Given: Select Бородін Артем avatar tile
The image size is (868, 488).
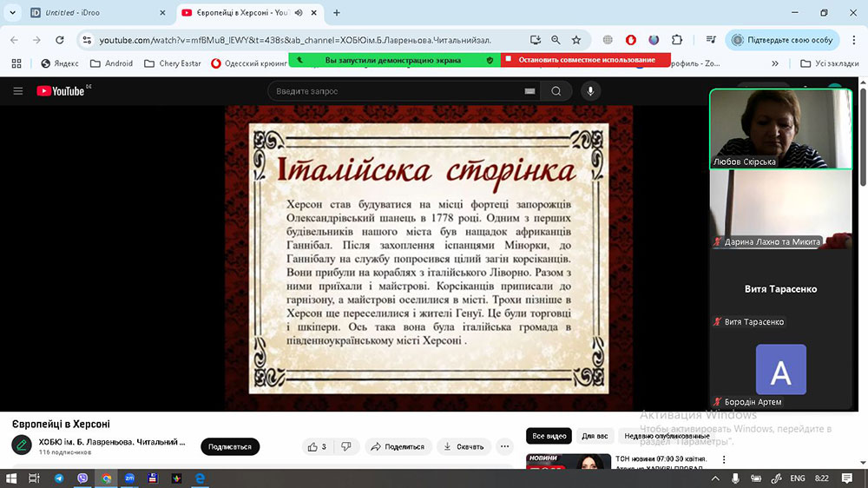Looking at the screenshot, I should (780, 369).
